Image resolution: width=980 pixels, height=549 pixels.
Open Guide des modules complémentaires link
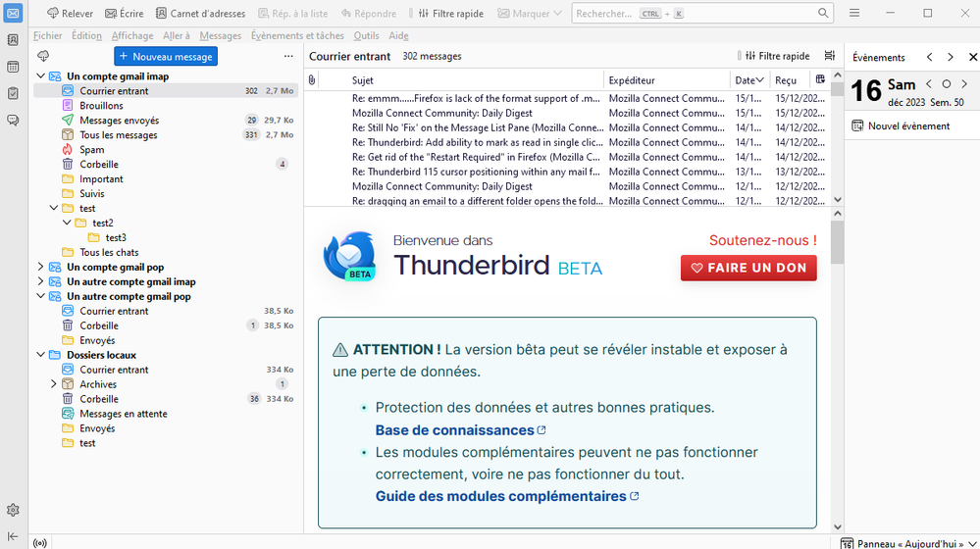click(507, 496)
